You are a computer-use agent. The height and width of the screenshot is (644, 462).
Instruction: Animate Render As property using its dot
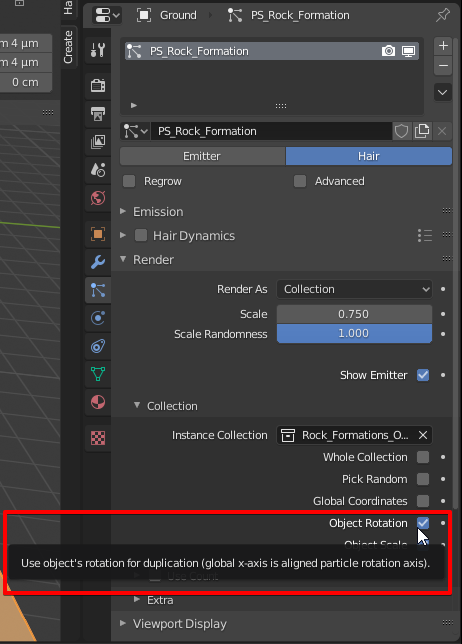pyautogui.click(x=443, y=289)
